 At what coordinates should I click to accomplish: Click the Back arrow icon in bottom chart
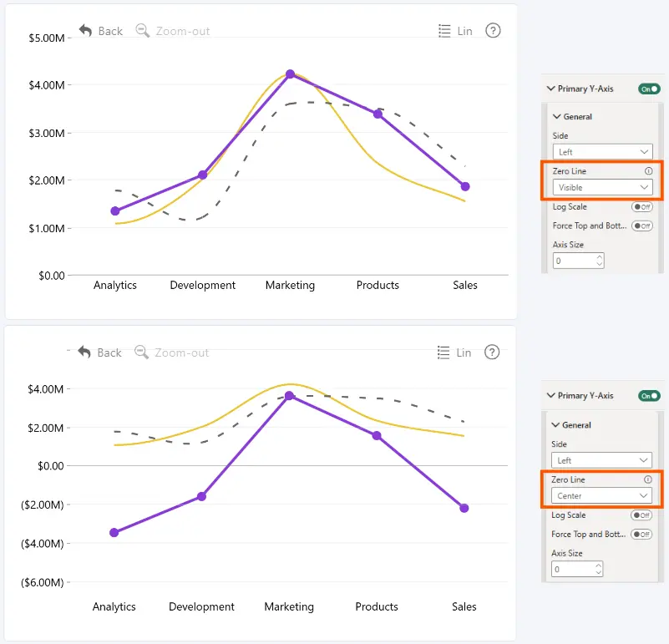[84, 352]
